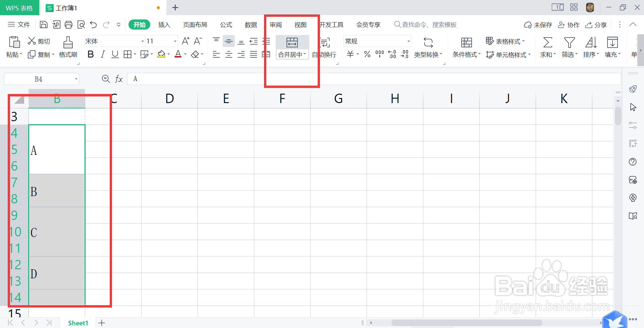Expand the 单元格样式 dropdown
The height and width of the screenshot is (328, 644).
pyautogui.click(x=529, y=54)
